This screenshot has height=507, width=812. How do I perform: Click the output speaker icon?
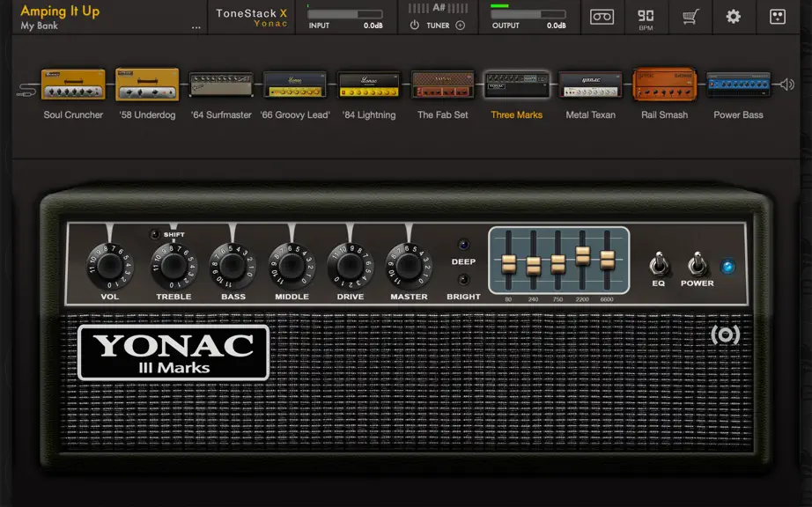pyautogui.click(x=786, y=84)
